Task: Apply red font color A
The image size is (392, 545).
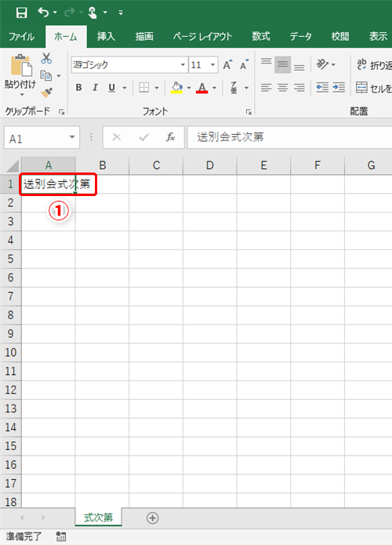Action: (202, 88)
